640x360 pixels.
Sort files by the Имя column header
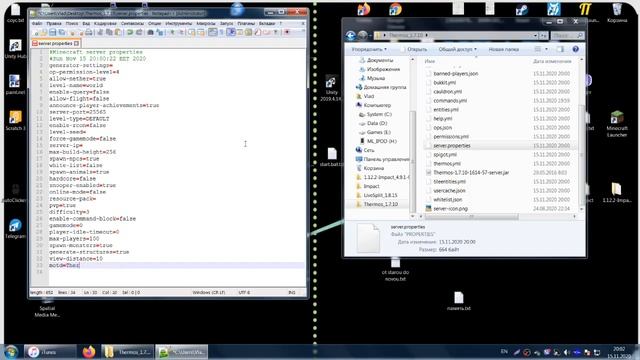click(x=430, y=61)
